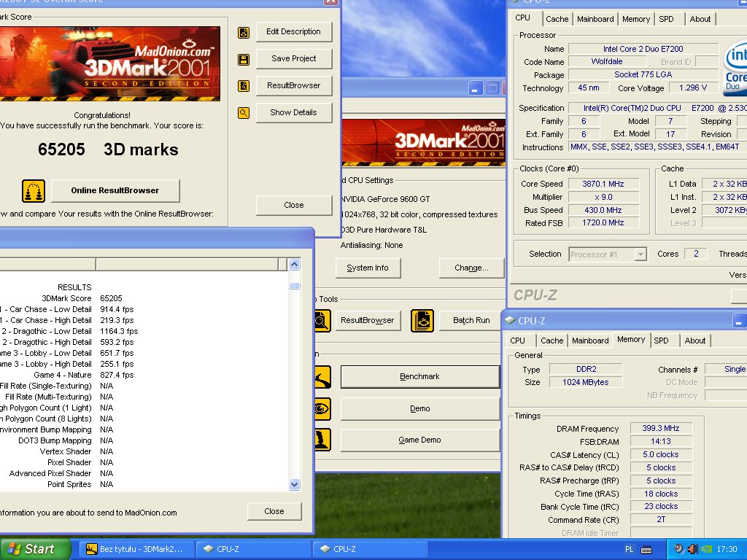Click the ResultBrowser document icon
747x560 pixels.
click(x=244, y=86)
